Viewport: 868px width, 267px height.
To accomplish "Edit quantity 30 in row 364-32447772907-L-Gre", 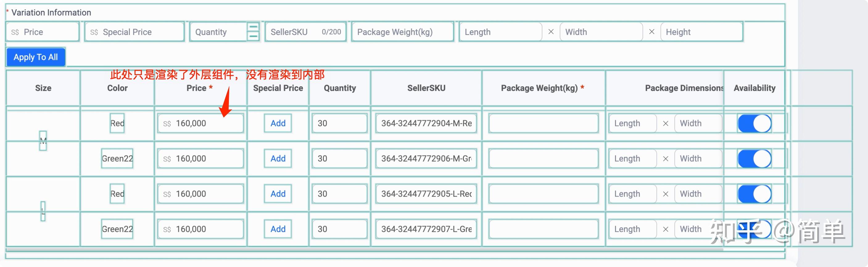I will pyautogui.click(x=340, y=229).
